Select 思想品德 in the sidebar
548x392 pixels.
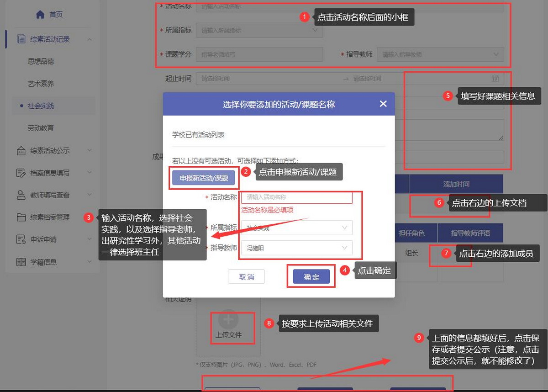click(41, 61)
